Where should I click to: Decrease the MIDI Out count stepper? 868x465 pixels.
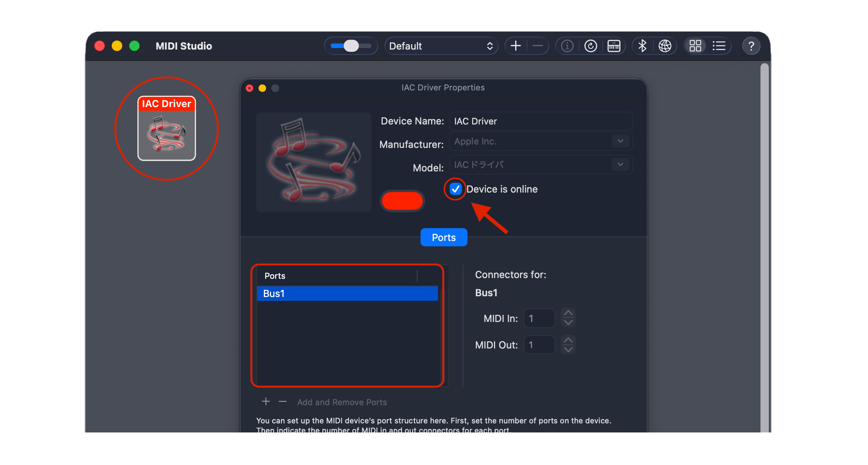(568, 349)
